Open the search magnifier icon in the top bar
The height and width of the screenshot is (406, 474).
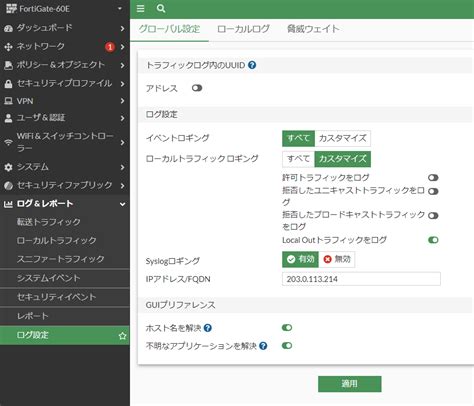pos(161,8)
